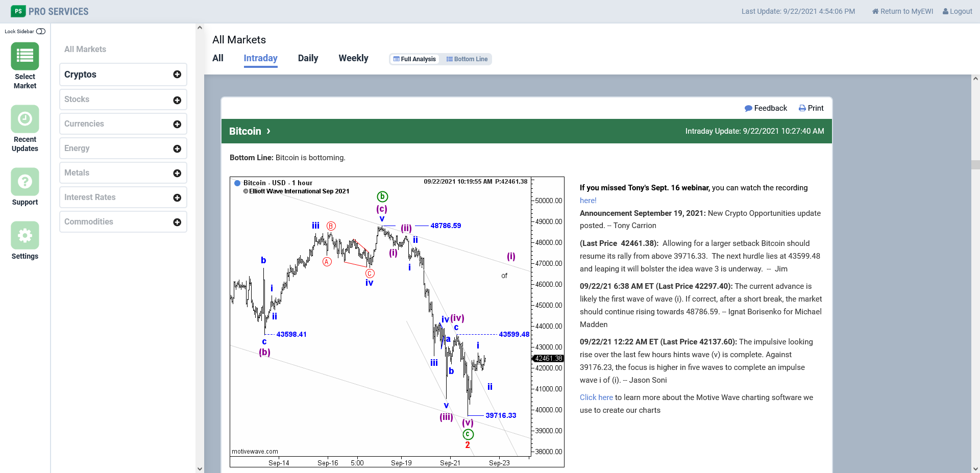Expand the Interest Rates category
Image resolution: width=980 pixels, height=473 pixels.
(x=123, y=197)
